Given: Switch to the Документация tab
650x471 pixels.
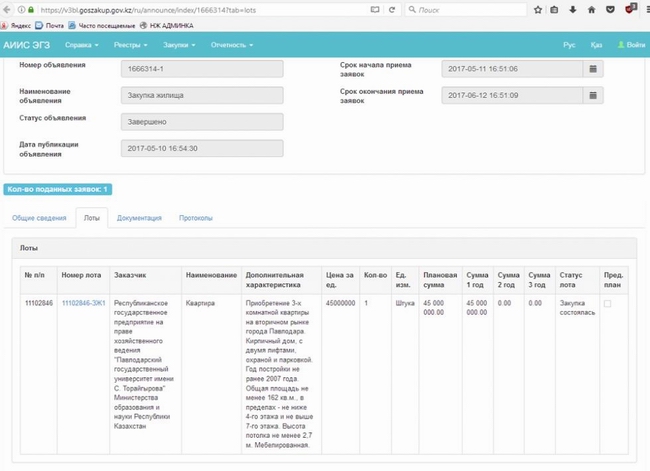Looking at the screenshot, I should tap(139, 217).
